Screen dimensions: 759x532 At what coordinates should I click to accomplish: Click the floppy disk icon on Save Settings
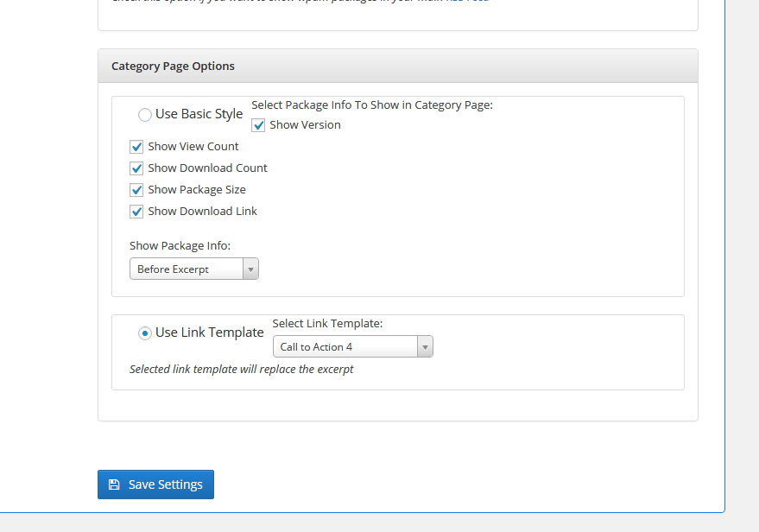[x=114, y=484]
